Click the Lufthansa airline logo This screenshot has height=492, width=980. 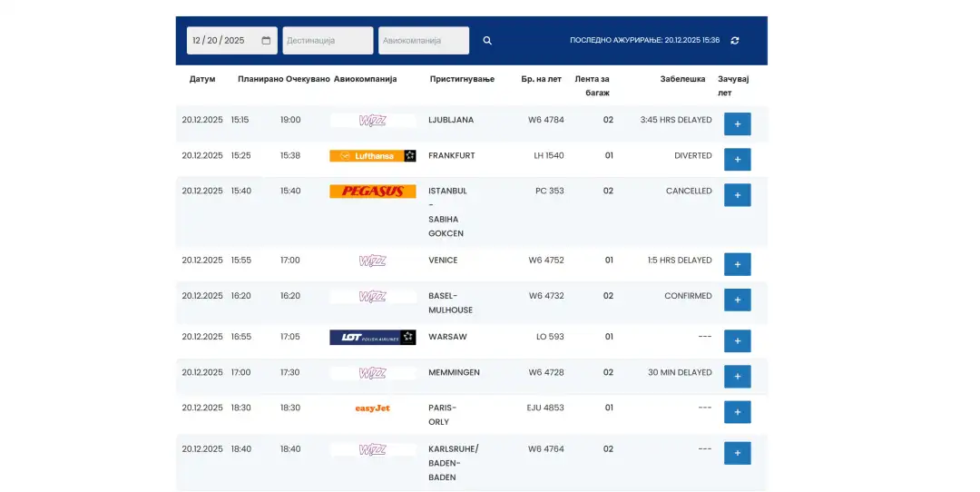coord(372,156)
